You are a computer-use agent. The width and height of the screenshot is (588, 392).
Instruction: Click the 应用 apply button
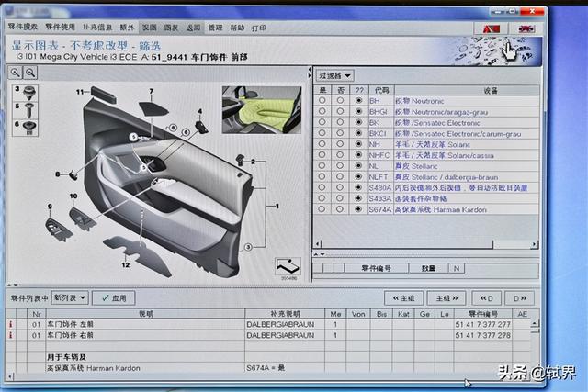click(114, 298)
